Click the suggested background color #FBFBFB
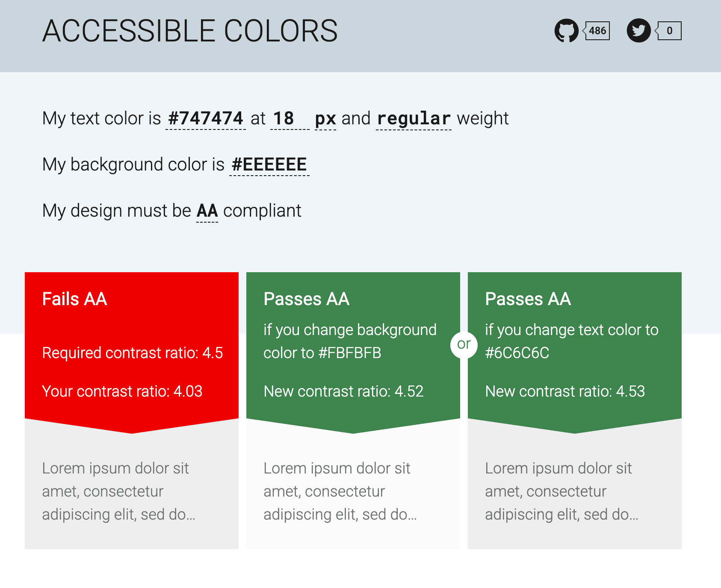 click(x=349, y=353)
